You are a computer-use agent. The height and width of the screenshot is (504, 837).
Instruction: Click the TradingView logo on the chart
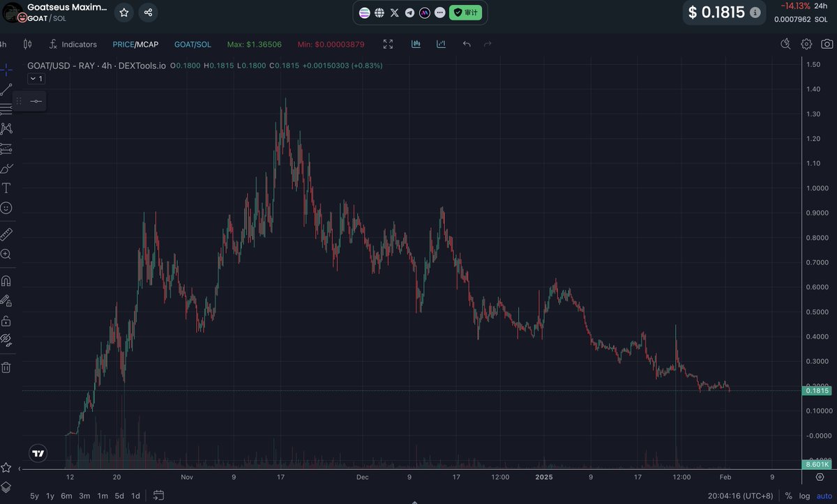click(x=38, y=453)
